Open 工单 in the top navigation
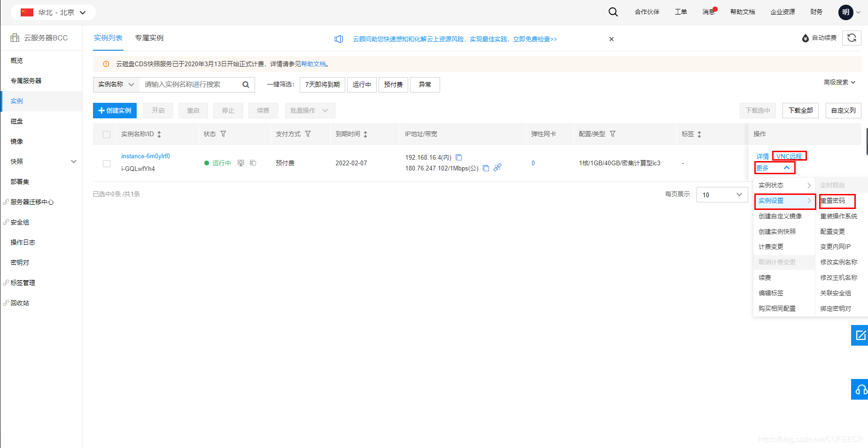This screenshot has height=448, width=868. 681,12
